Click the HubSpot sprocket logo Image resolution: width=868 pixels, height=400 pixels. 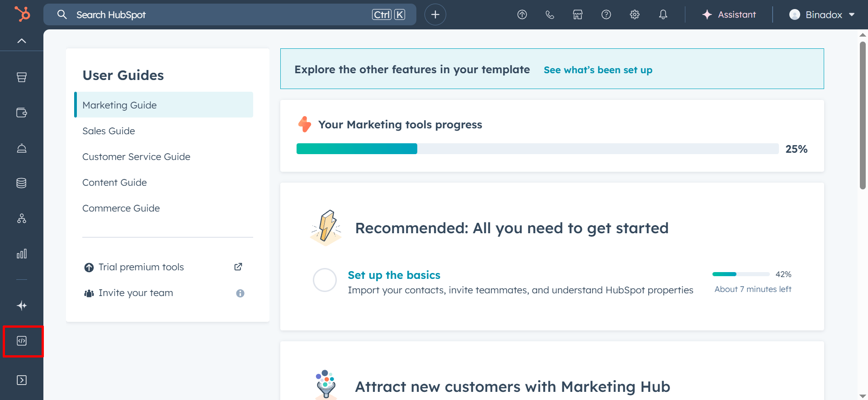[22, 14]
